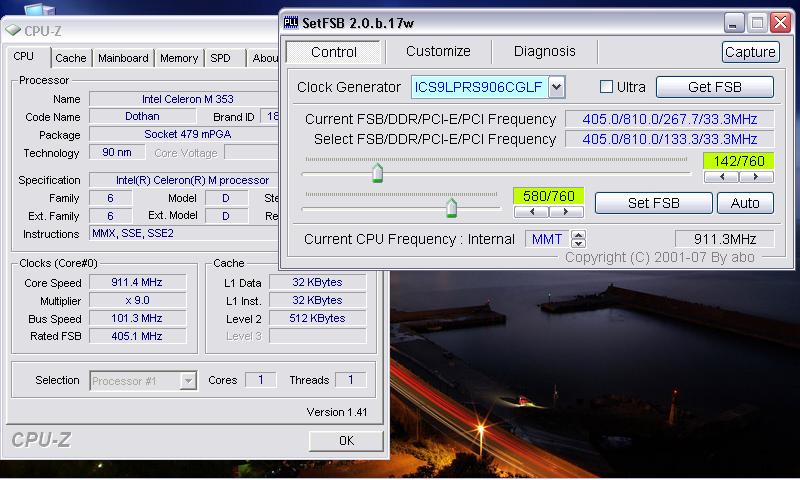800x480 pixels.
Task: Decrease the 580/760 value with left arrow
Action: pos(532,212)
